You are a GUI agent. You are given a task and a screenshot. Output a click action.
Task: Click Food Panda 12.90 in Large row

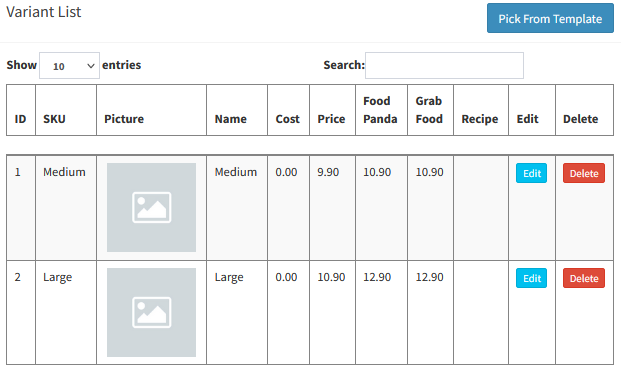point(377,277)
